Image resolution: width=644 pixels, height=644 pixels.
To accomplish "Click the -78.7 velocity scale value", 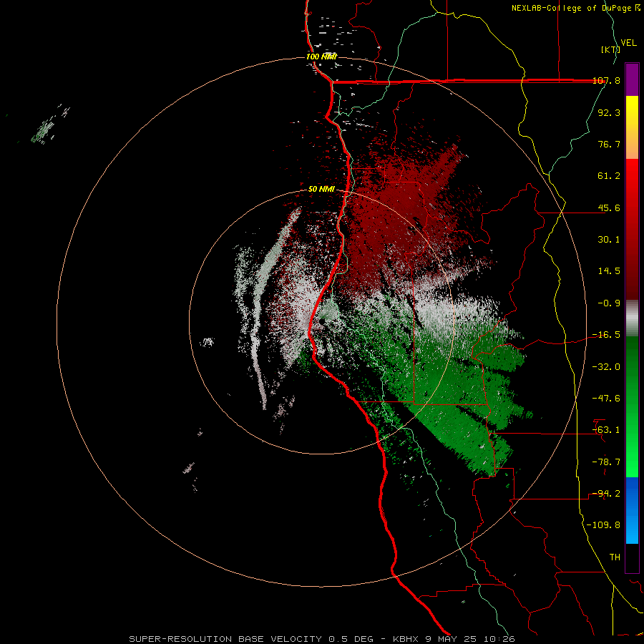I will click(606, 462).
